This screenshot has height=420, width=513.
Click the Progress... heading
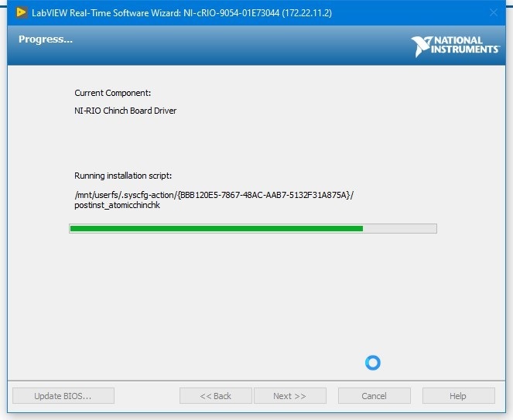pyautogui.click(x=46, y=39)
